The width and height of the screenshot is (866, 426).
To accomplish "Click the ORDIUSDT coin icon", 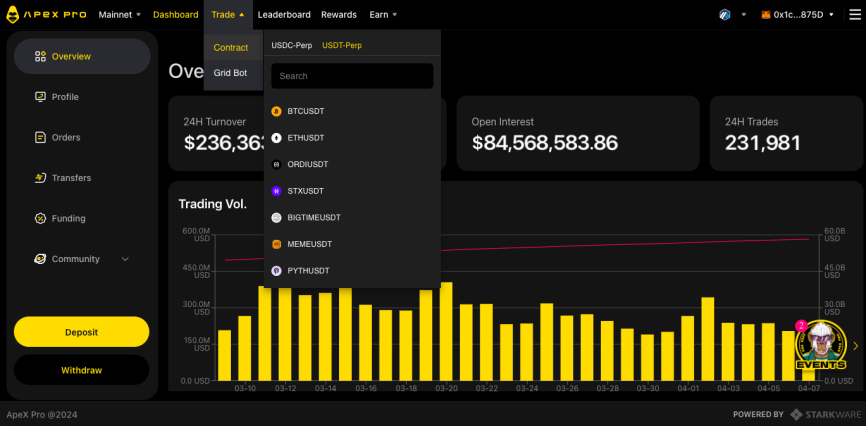I will (x=277, y=165).
